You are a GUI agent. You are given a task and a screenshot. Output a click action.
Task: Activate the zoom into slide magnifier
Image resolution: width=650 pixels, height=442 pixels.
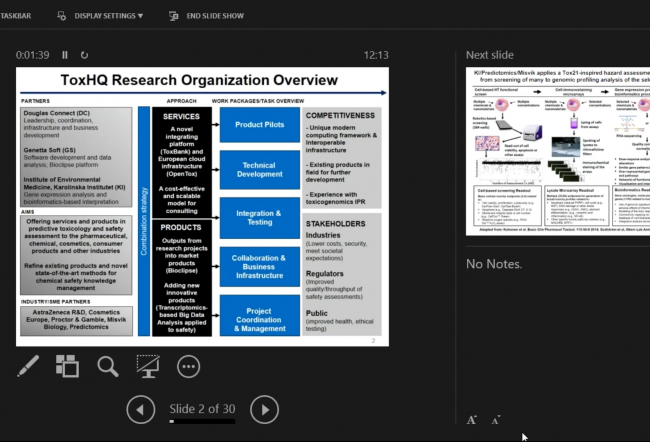108,367
